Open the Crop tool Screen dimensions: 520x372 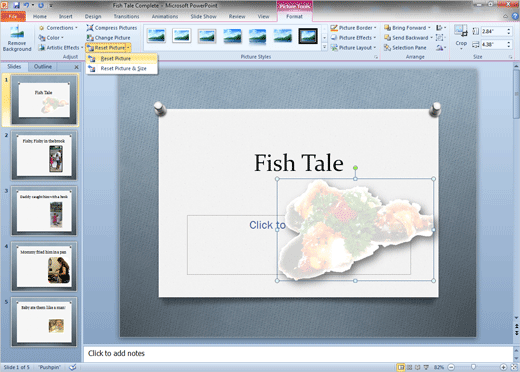(461, 37)
